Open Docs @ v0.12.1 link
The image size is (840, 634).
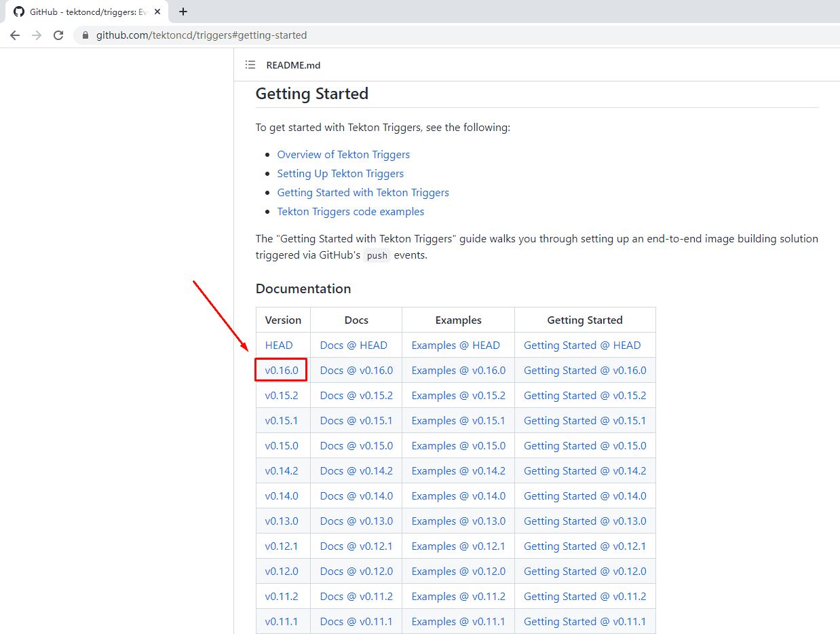pos(356,546)
